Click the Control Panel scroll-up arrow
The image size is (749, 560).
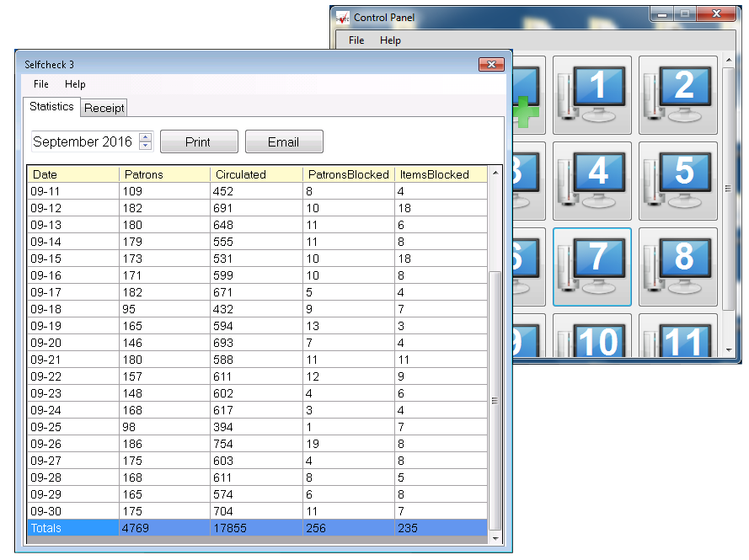729,61
